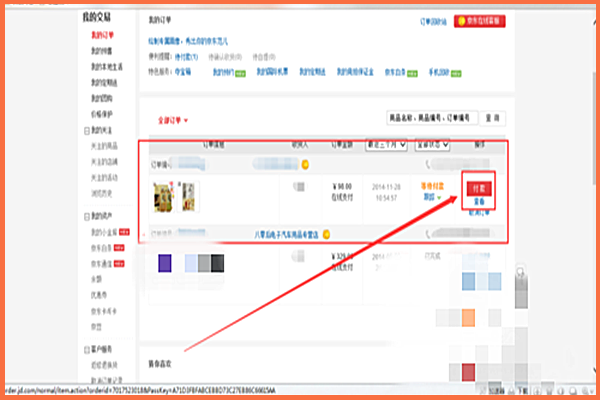Open the 全部订单 red dropdown

173,121
